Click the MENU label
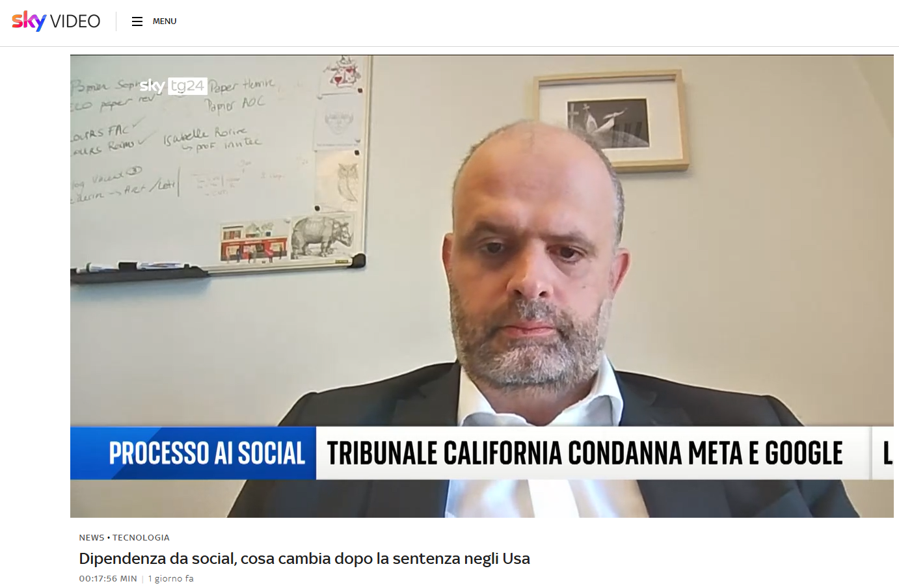Viewport: 899px width, 588px height. tap(165, 21)
